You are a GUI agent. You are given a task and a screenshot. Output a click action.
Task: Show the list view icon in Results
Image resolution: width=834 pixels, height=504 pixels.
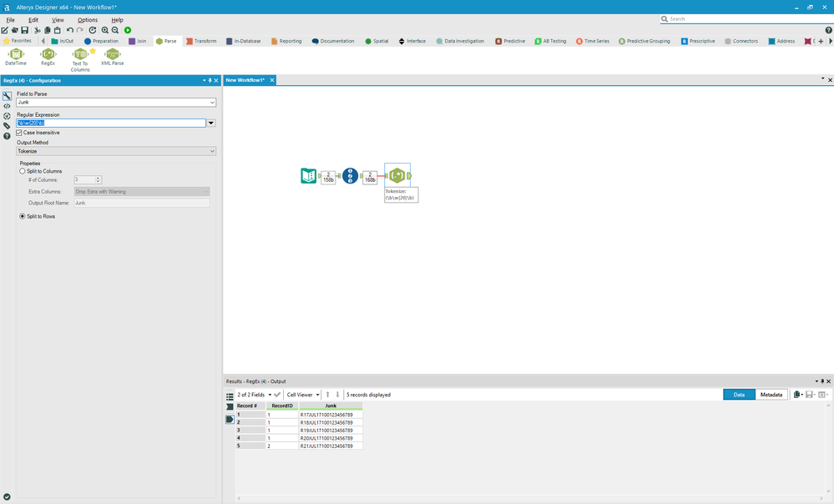coord(230,396)
